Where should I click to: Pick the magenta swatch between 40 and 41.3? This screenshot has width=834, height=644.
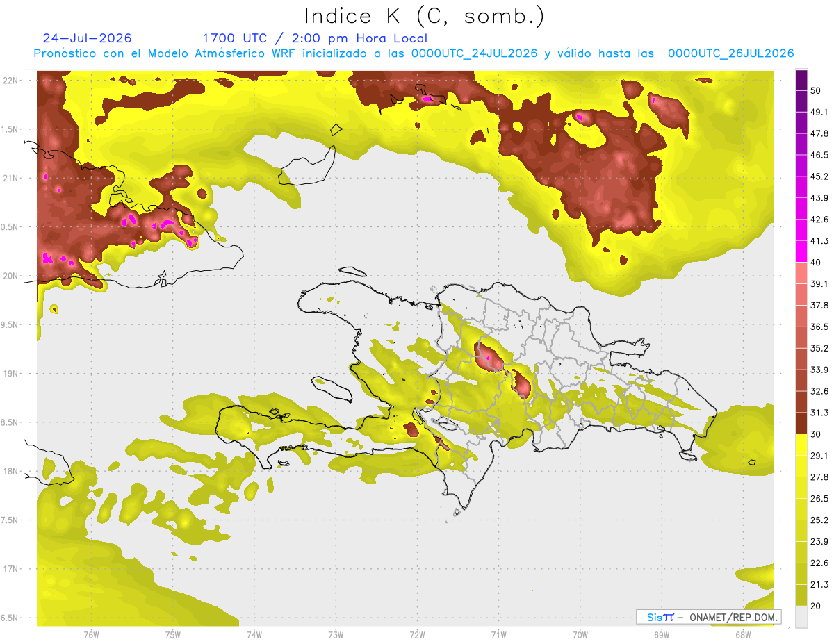(x=801, y=251)
